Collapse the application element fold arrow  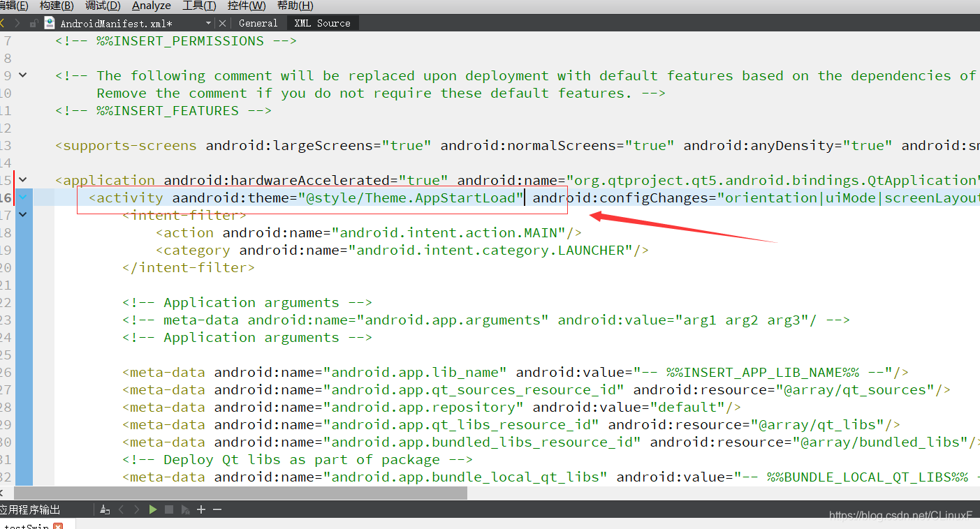pyautogui.click(x=23, y=179)
